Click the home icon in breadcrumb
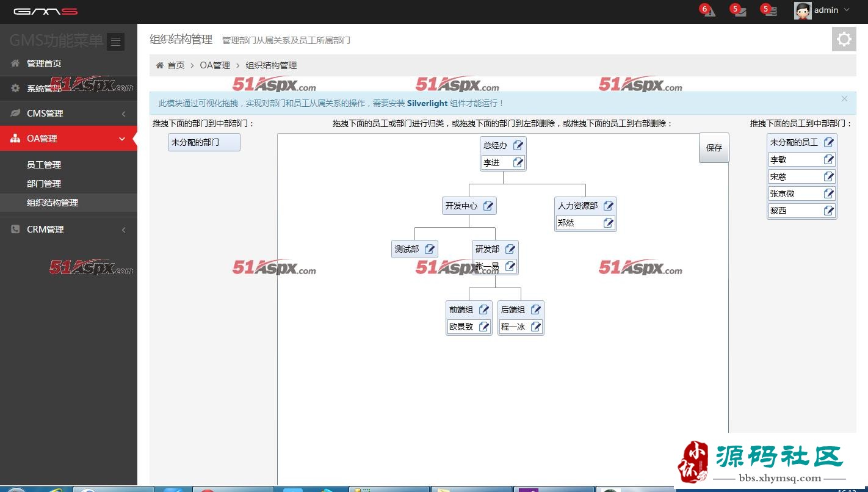This screenshot has height=492, width=868. [160, 65]
